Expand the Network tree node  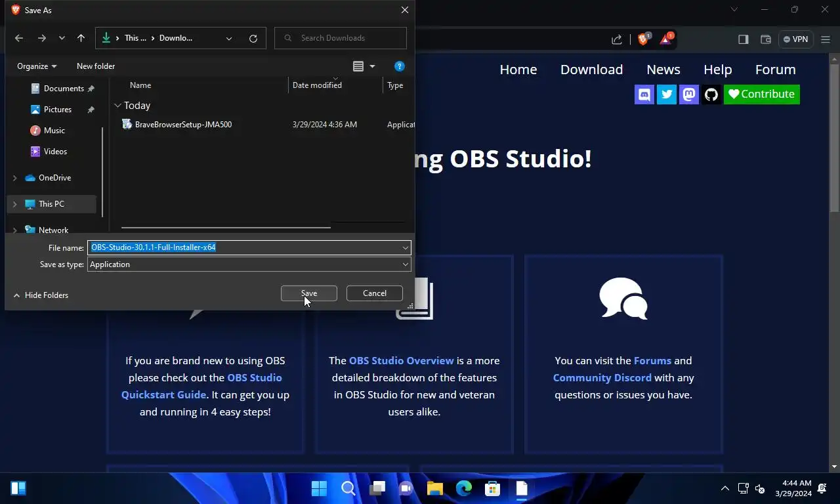(x=14, y=230)
